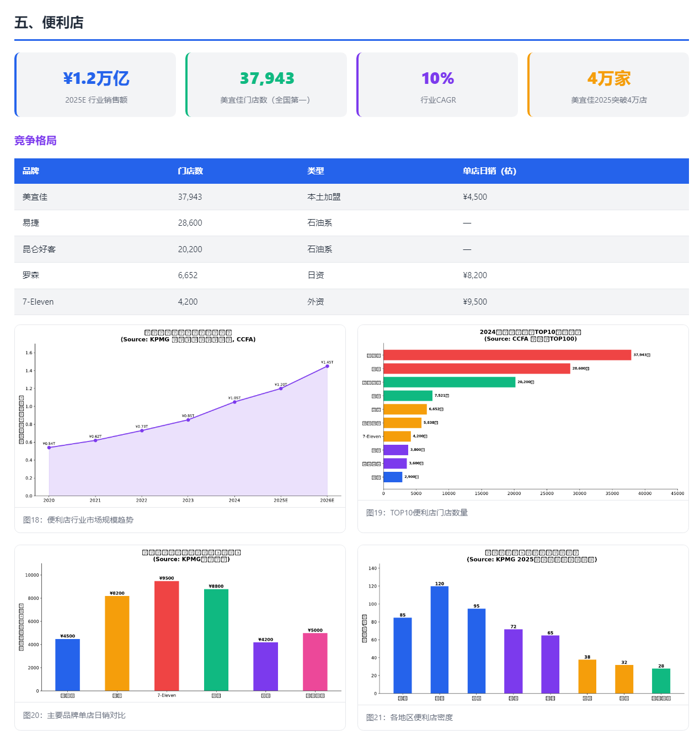700x740 pixels.
Task: Click the red ¥9500 7-Eleven column bar
Action: 167,636
